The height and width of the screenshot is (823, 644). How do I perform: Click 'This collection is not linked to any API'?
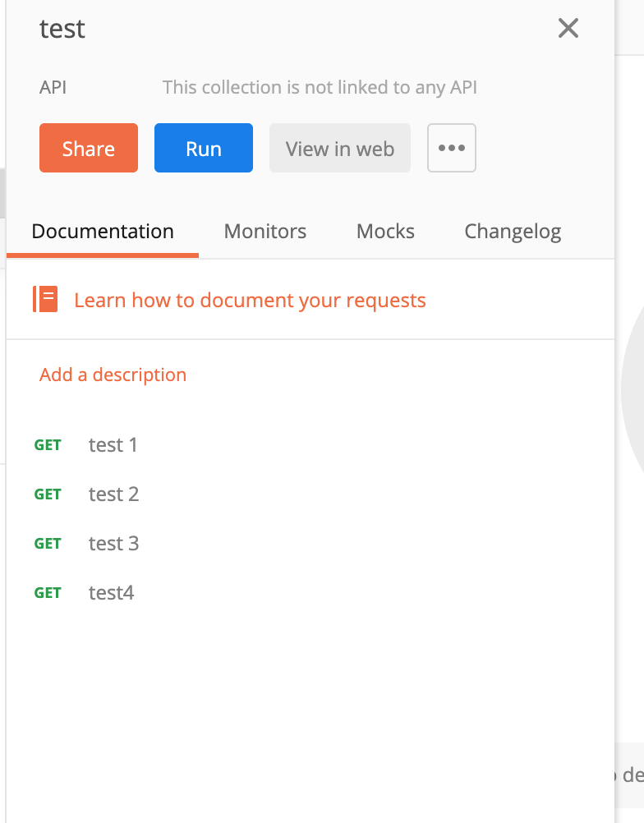pos(320,87)
